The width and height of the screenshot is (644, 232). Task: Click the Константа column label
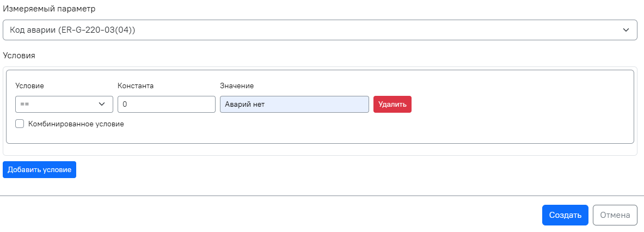(136, 86)
